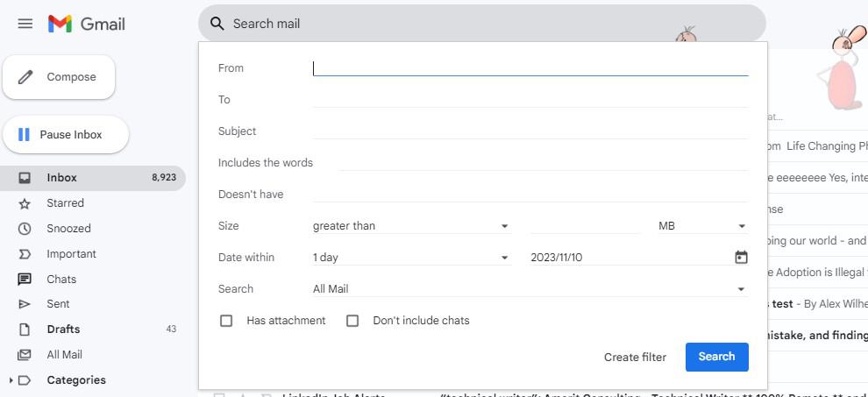Enable the Has attachment checkbox
This screenshot has height=397, width=868.
pyautogui.click(x=226, y=321)
